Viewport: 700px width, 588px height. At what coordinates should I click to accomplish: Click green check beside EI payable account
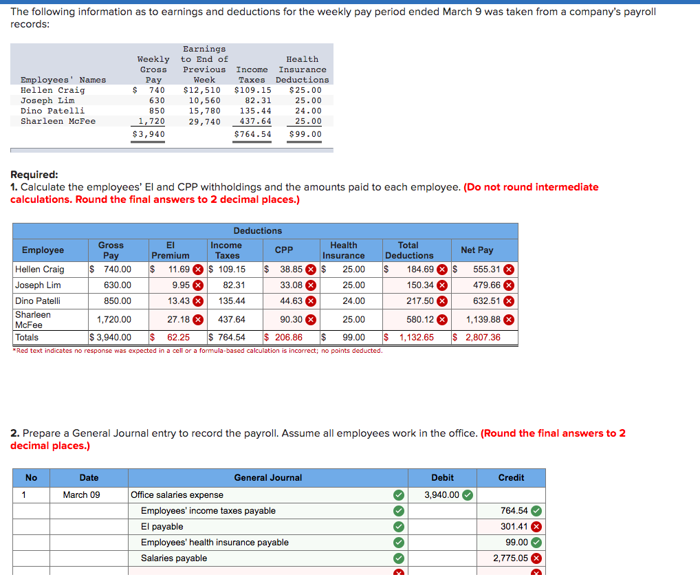(399, 527)
